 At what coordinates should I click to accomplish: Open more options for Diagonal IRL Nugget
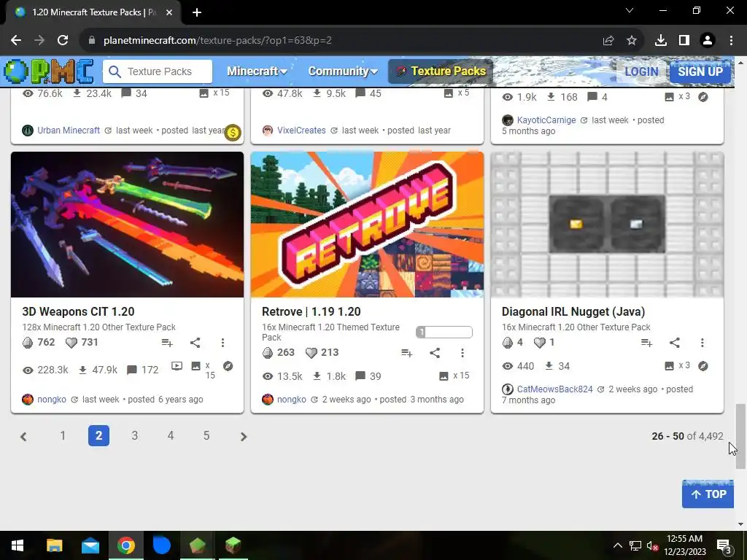coord(703,343)
